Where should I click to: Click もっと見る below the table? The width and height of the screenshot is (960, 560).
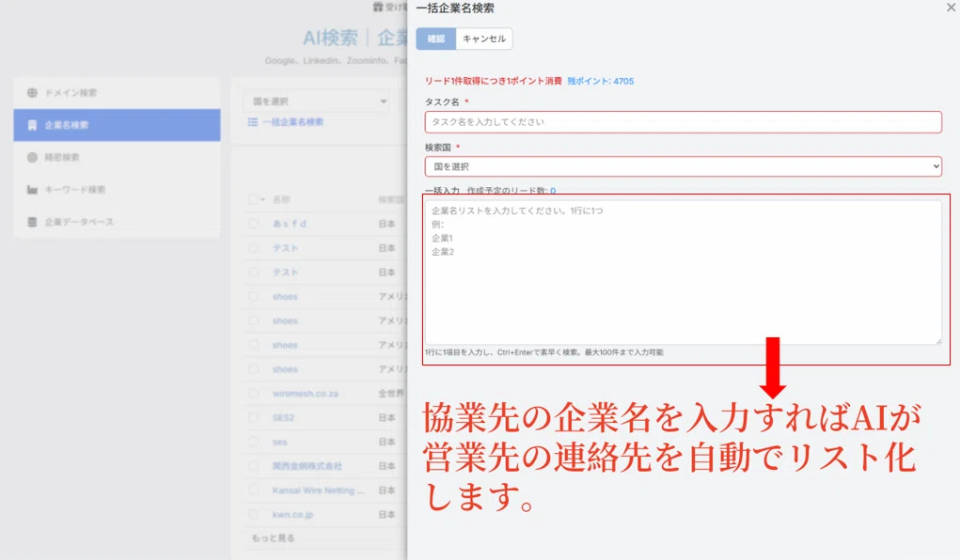pyautogui.click(x=273, y=538)
